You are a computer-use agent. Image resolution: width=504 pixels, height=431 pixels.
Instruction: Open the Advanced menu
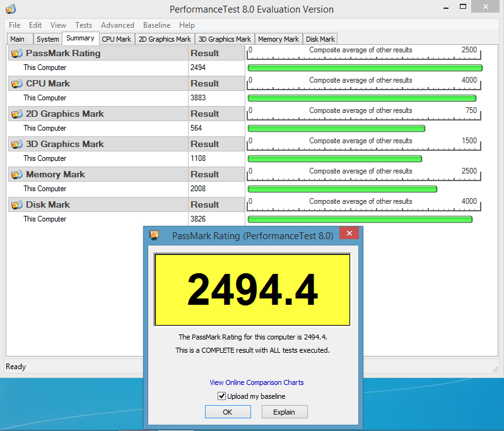pos(117,25)
